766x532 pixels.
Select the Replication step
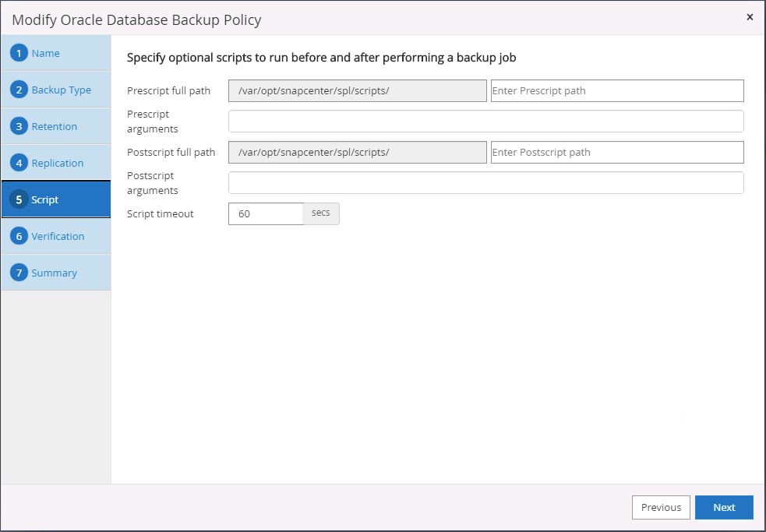pyautogui.click(x=58, y=164)
